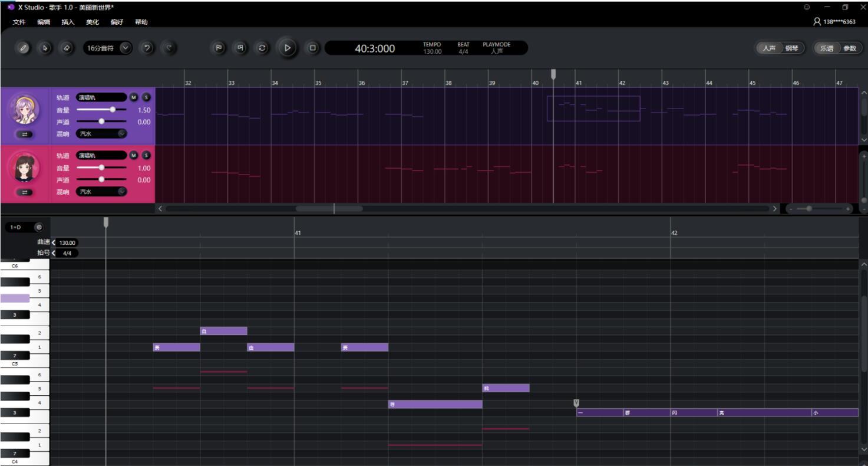The image size is (868, 466).
Task: Switch the view toggle to 参数
Action: [849, 48]
